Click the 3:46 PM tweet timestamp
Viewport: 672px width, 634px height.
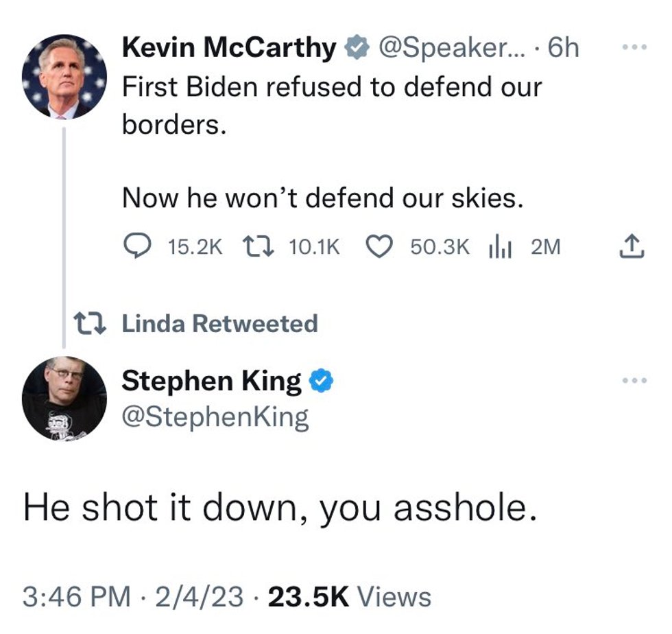tap(75, 596)
